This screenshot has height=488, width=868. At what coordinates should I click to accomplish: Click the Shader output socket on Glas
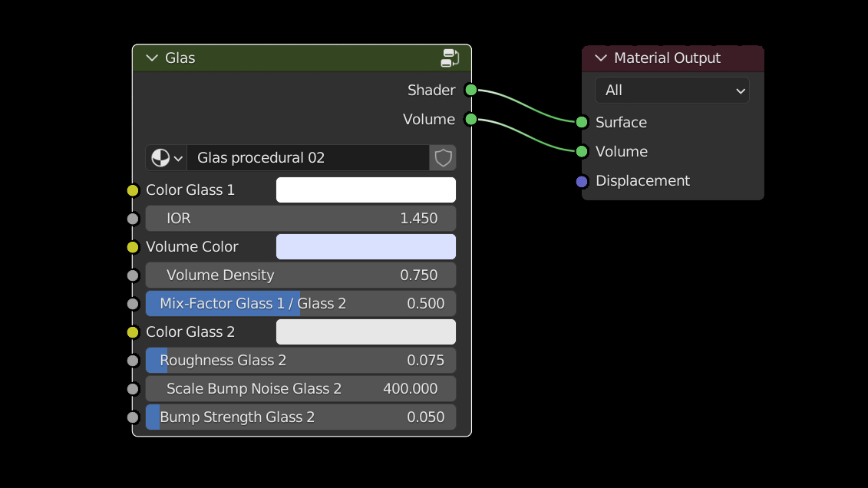point(471,91)
